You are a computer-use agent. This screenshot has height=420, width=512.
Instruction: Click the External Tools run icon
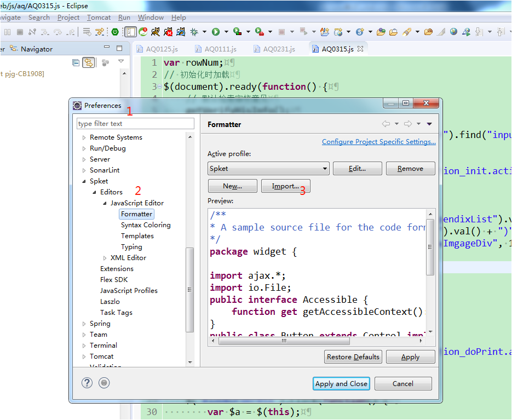[x=260, y=32]
